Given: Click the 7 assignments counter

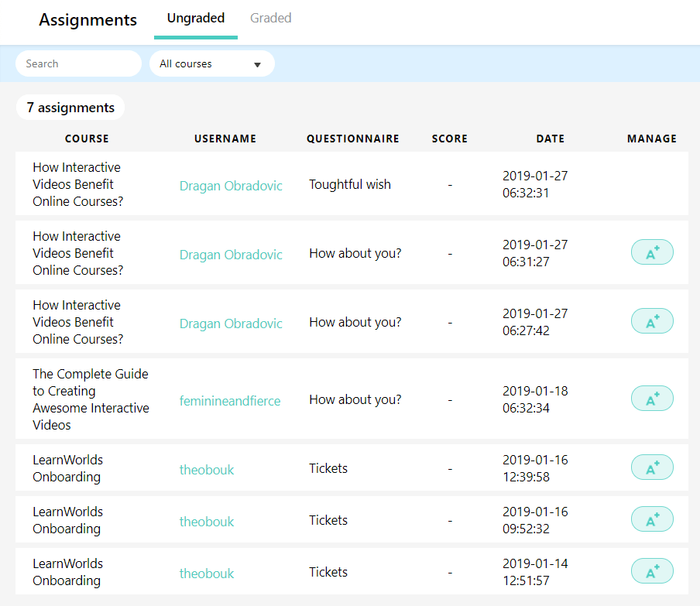Looking at the screenshot, I should pyautogui.click(x=70, y=108).
